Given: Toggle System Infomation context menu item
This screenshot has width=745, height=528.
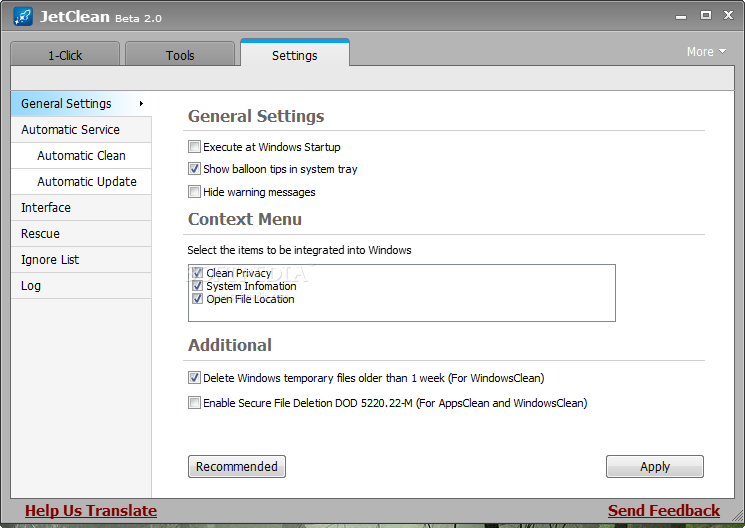Looking at the screenshot, I should pyautogui.click(x=198, y=286).
